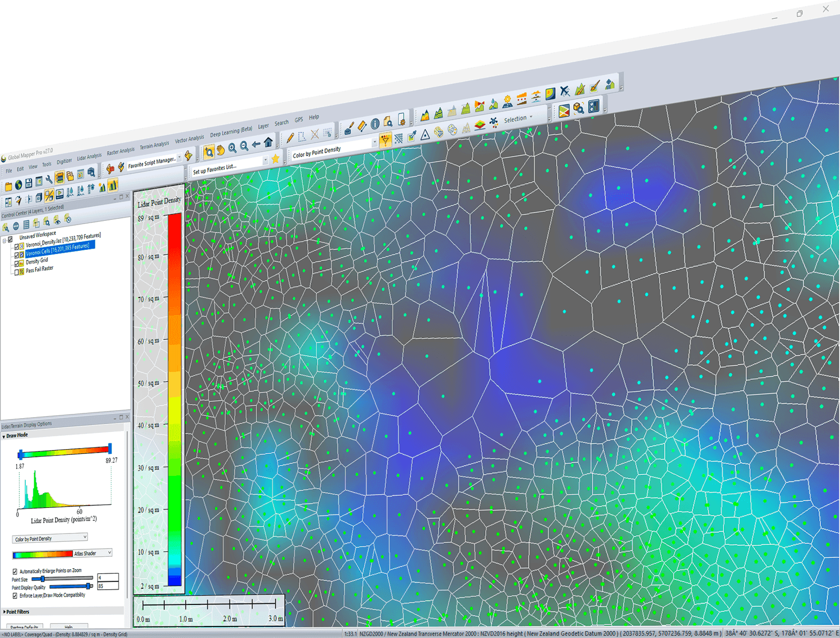Image resolution: width=840 pixels, height=638 pixels.
Task: Click the eyedropper pick tool icon
Action: coord(412,136)
